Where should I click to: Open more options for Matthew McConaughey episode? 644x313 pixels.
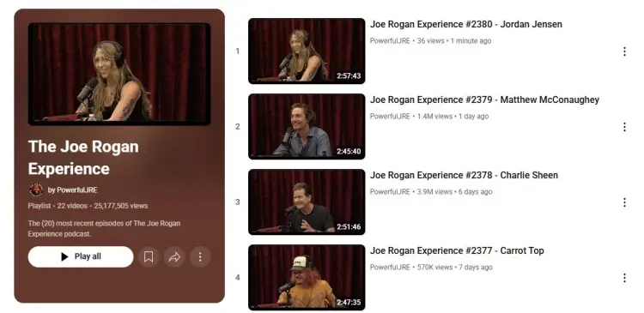[x=624, y=127]
